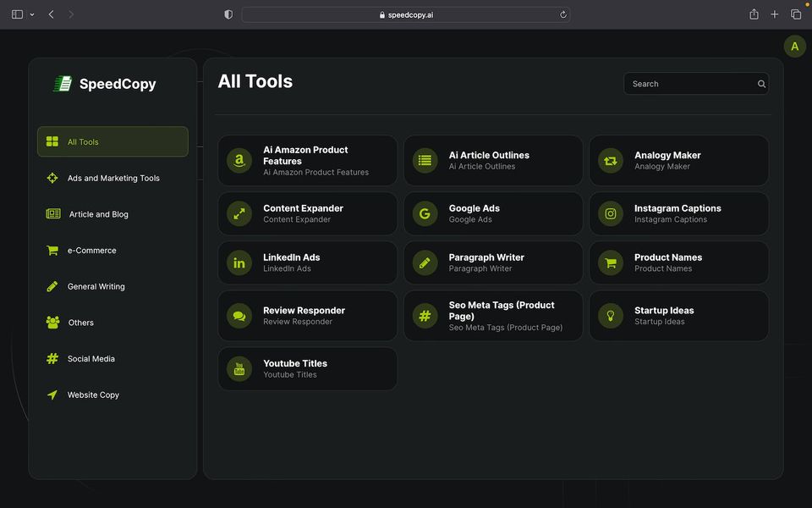Viewport: 812px width, 508px height.
Task: Open the Ai Amazon Product Features tool title
Action: tap(305, 156)
